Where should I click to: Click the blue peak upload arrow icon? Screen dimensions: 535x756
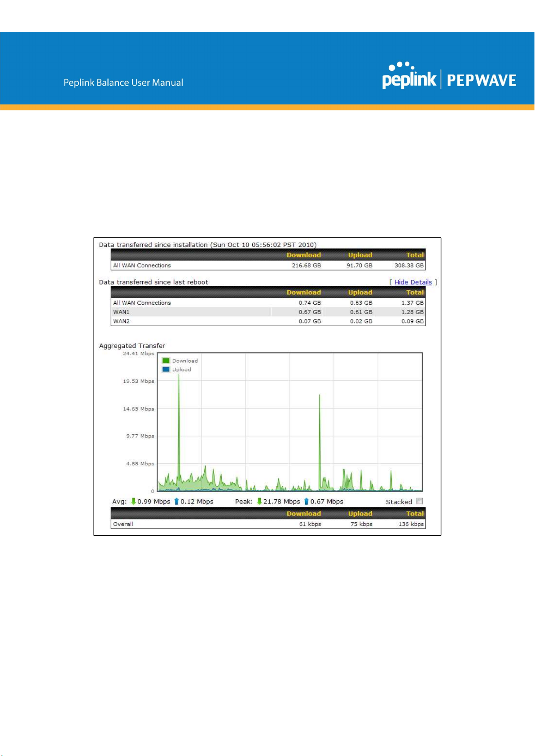click(306, 501)
